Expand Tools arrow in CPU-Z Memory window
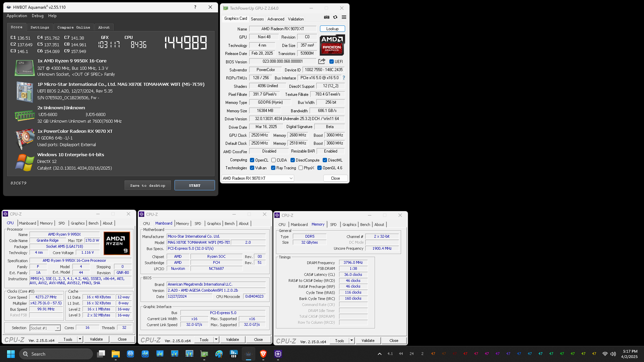This screenshot has height=362, width=644. (352, 341)
